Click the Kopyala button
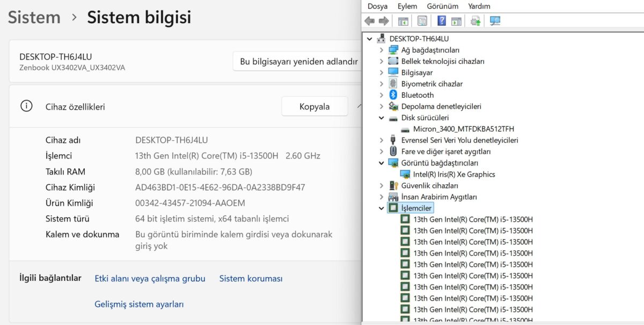Viewport: 644px width, 325px height. click(314, 106)
